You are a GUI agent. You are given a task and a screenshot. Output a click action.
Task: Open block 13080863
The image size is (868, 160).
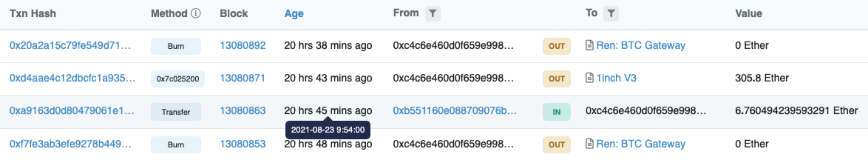(242, 111)
